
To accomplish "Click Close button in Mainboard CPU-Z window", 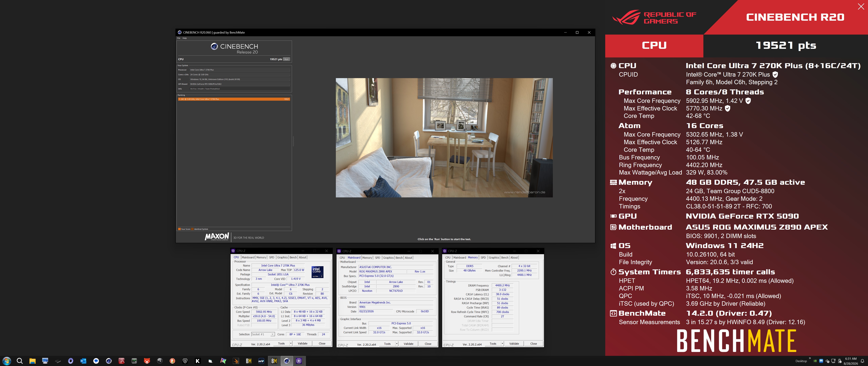I will pos(428,344).
